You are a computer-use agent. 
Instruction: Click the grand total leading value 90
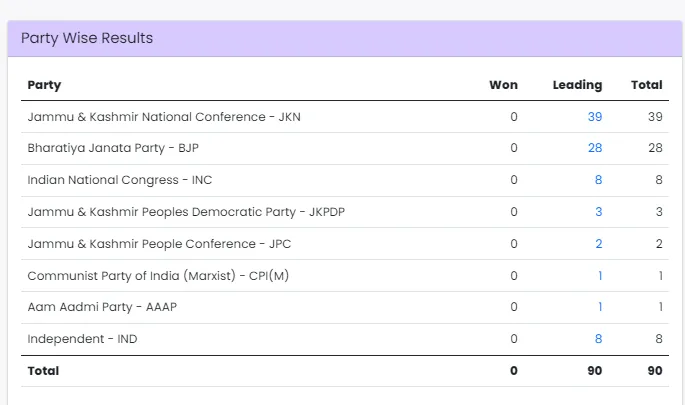[x=595, y=371]
